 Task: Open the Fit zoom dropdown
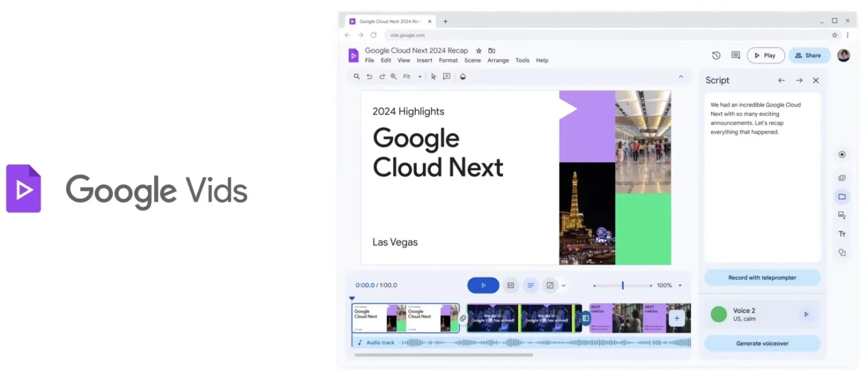[412, 76]
